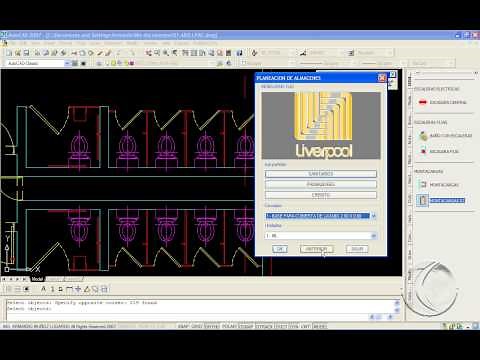Toggle OTRACK in the status bar
This screenshot has height=360, width=480.
click(264, 326)
